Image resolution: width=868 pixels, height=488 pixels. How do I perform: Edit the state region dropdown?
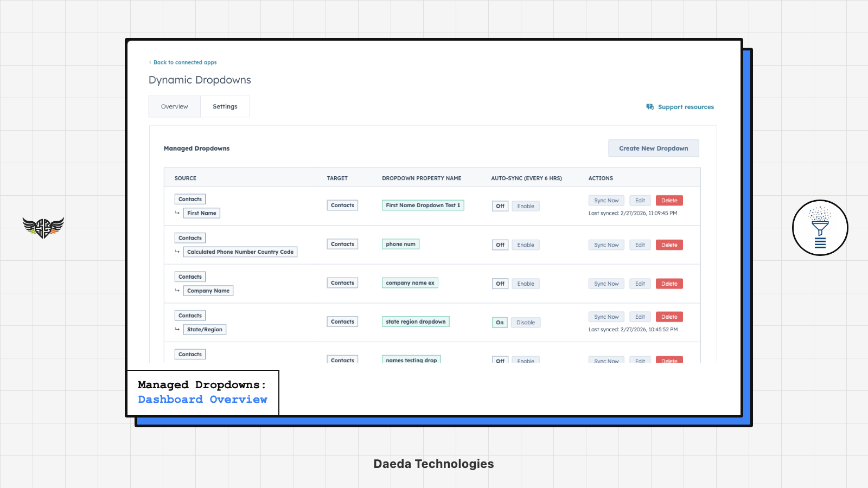click(640, 317)
